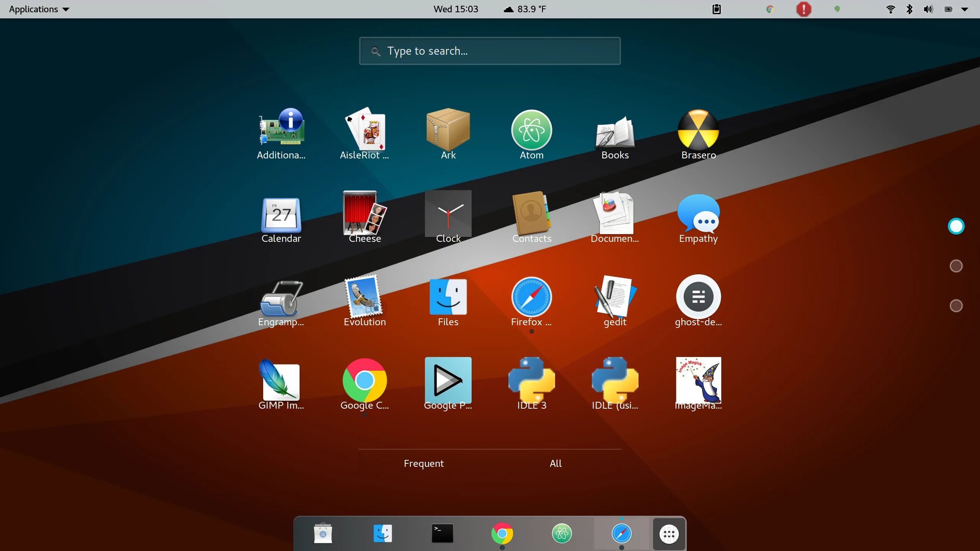Launch the AisleRiot Solitaire card game
The height and width of the screenshot is (551, 980).
tap(364, 131)
